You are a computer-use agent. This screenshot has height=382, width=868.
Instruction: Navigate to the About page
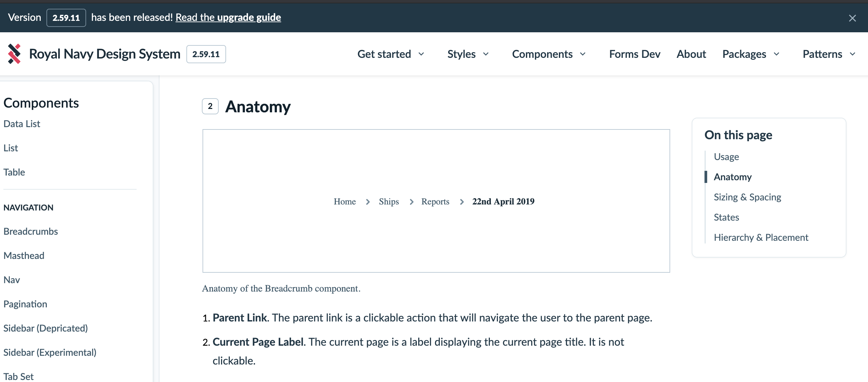[691, 54]
